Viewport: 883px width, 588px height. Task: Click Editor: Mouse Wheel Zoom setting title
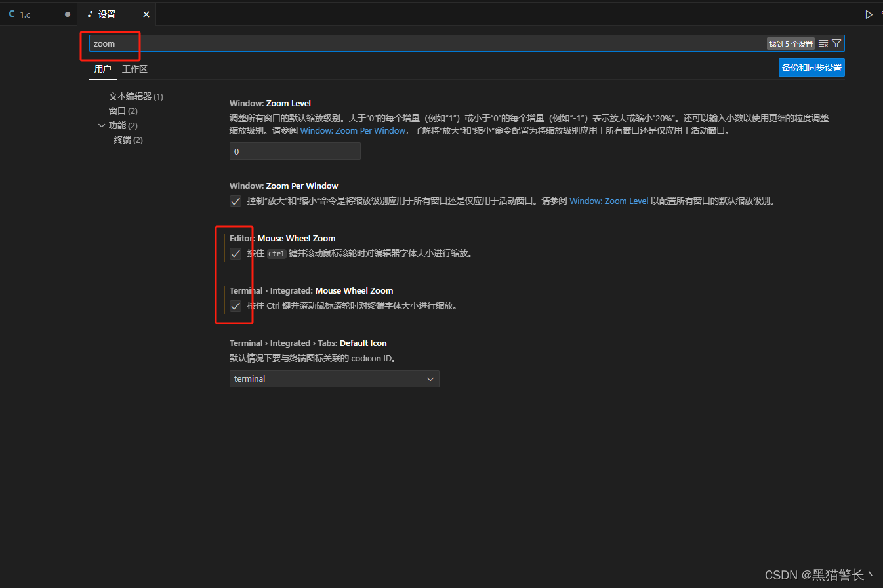(x=283, y=239)
